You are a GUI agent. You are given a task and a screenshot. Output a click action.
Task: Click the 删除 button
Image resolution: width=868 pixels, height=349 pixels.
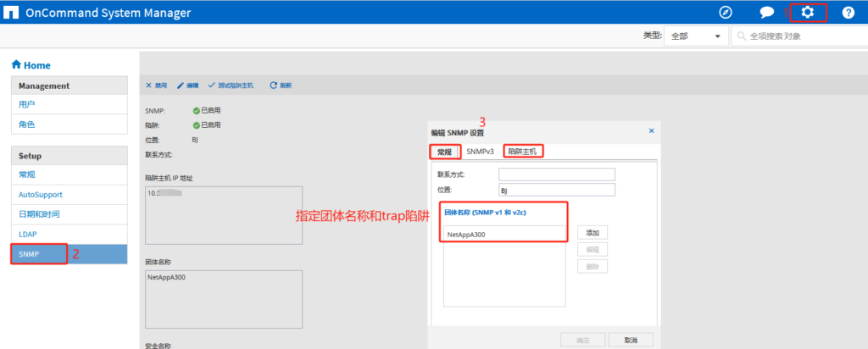tap(593, 266)
